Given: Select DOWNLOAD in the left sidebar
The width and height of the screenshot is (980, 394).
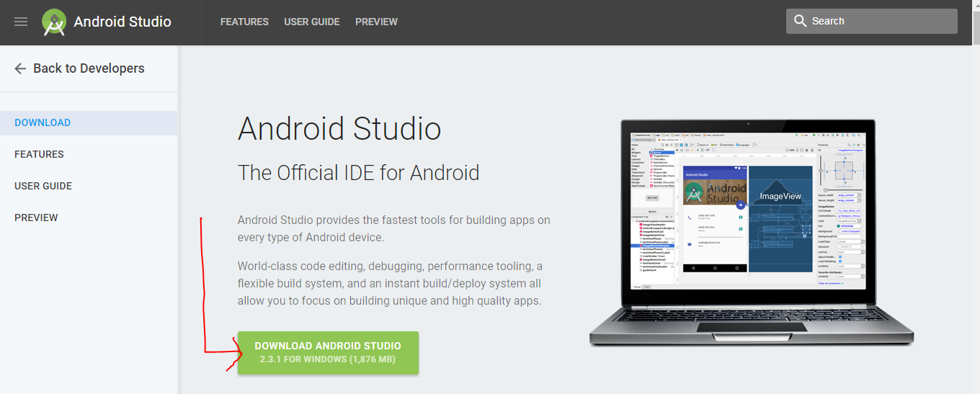Looking at the screenshot, I should pos(89,122).
